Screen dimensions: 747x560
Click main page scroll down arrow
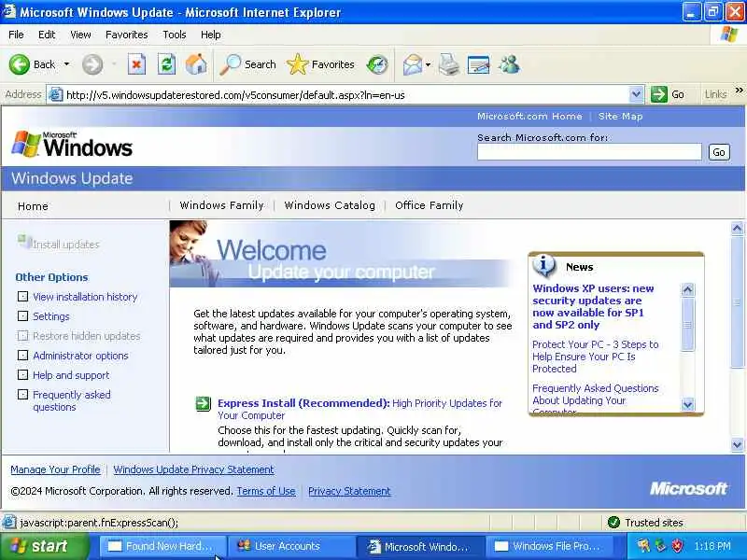tap(737, 444)
